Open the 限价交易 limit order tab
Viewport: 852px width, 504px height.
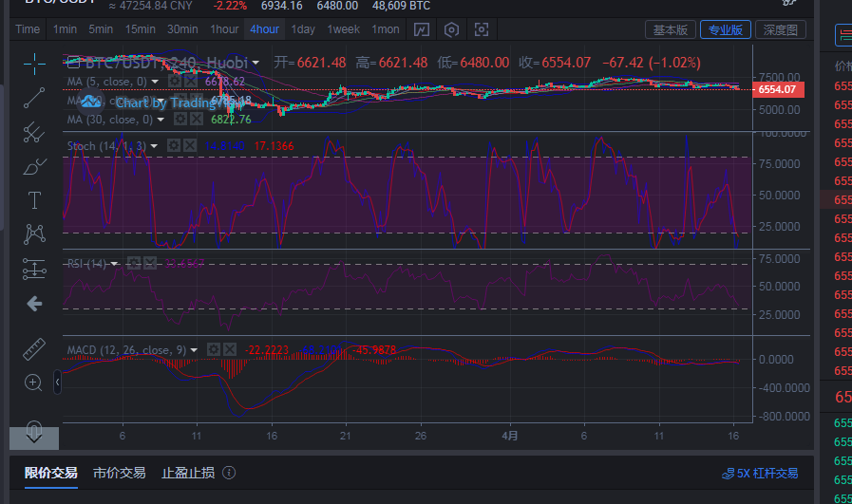point(51,473)
